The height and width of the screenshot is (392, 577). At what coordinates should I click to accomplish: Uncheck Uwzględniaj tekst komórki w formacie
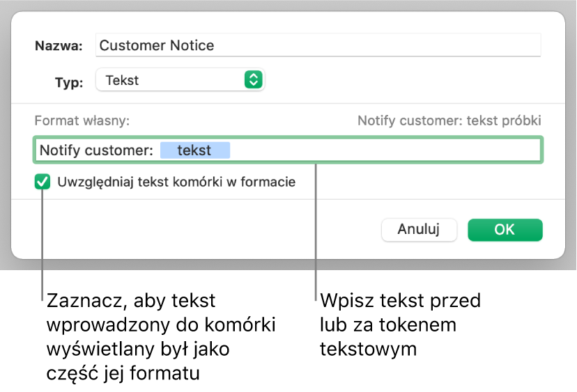43,182
